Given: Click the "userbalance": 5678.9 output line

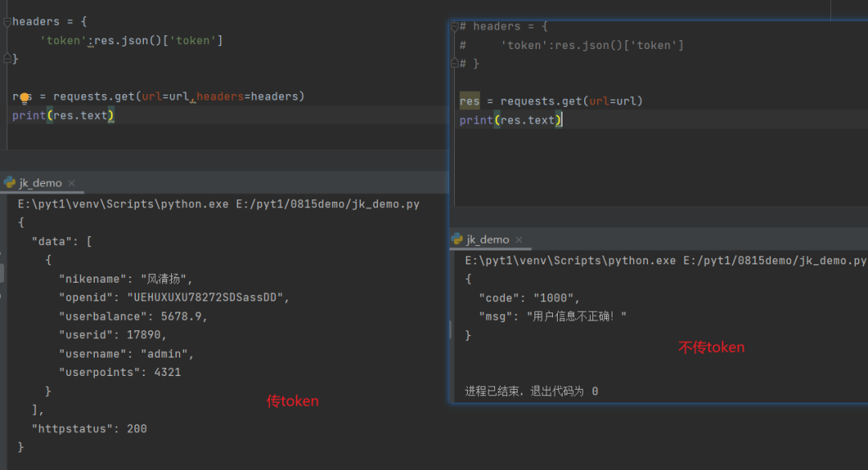Looking at the screenshot, I should [133, 316].
